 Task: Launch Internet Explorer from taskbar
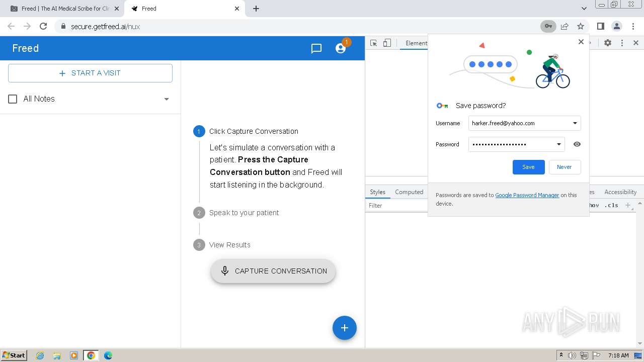40,355
